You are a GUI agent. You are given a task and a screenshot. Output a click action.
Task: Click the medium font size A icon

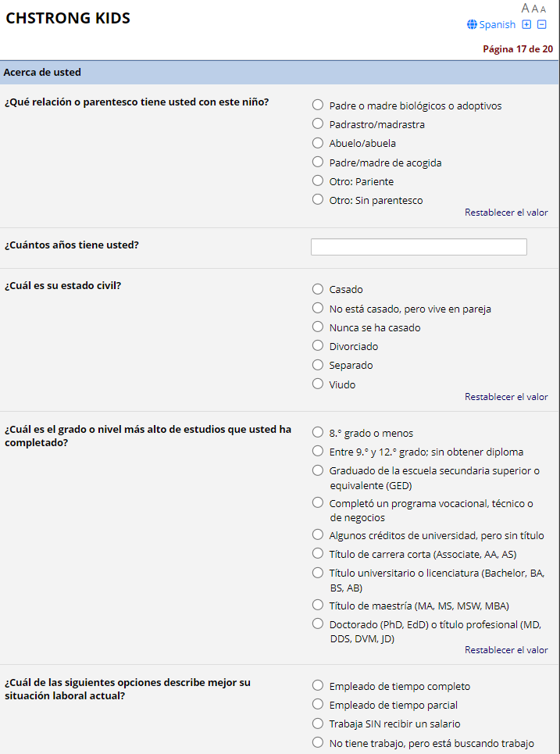(535, 9)
